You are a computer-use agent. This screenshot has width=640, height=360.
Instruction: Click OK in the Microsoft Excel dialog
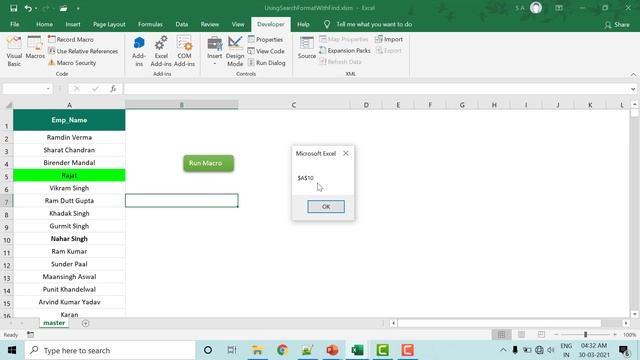coord(326,207)
